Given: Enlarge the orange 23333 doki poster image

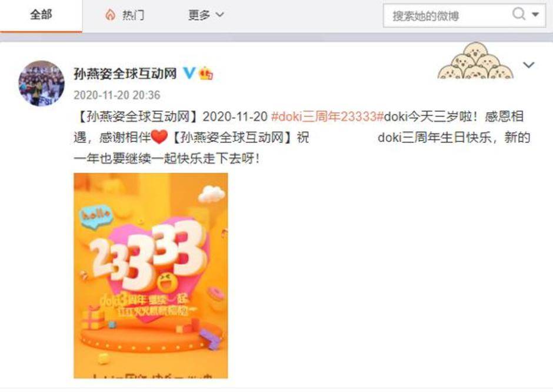Looking at the screenshot, I should pyautogui.click(x=151, y=275).
